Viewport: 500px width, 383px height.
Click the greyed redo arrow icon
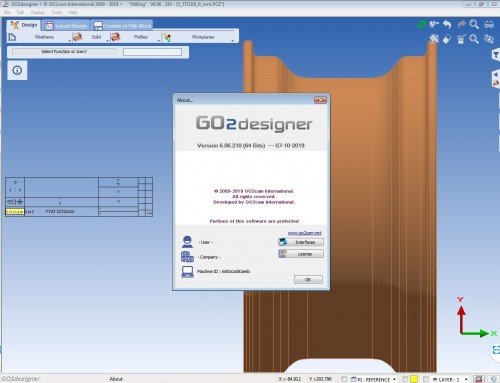pyautogui.click(x=461, y=24)
